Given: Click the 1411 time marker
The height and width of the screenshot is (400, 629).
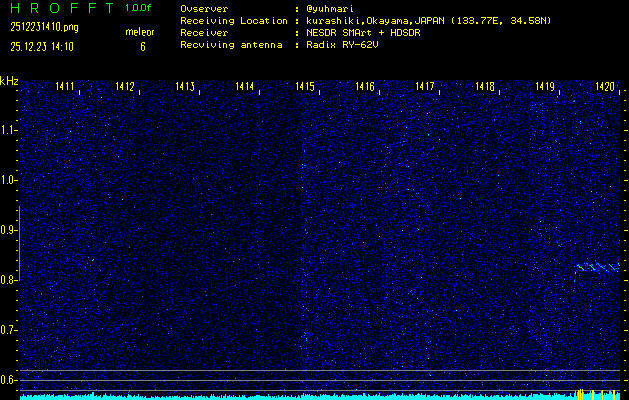Looking at the screenshot, I should (65, 88).
